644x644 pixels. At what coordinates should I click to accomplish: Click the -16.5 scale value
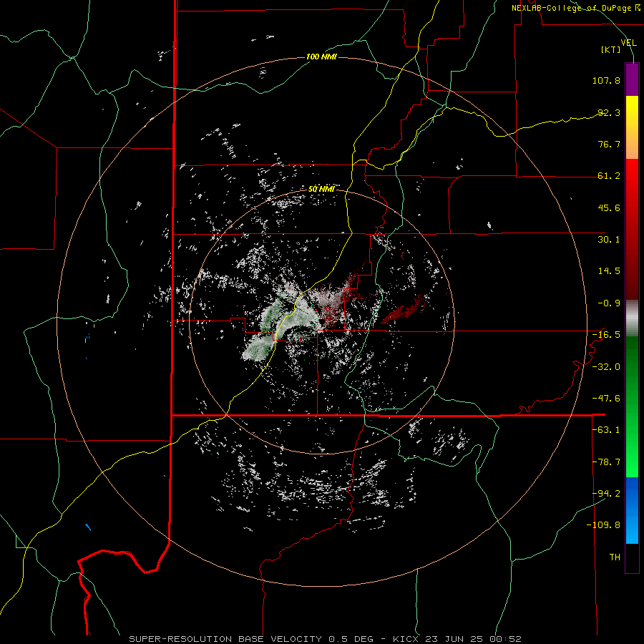tap(606, 335)
